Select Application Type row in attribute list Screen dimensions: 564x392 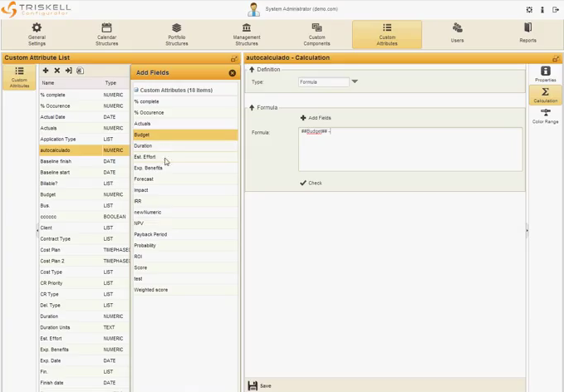[x=84, y=140]
